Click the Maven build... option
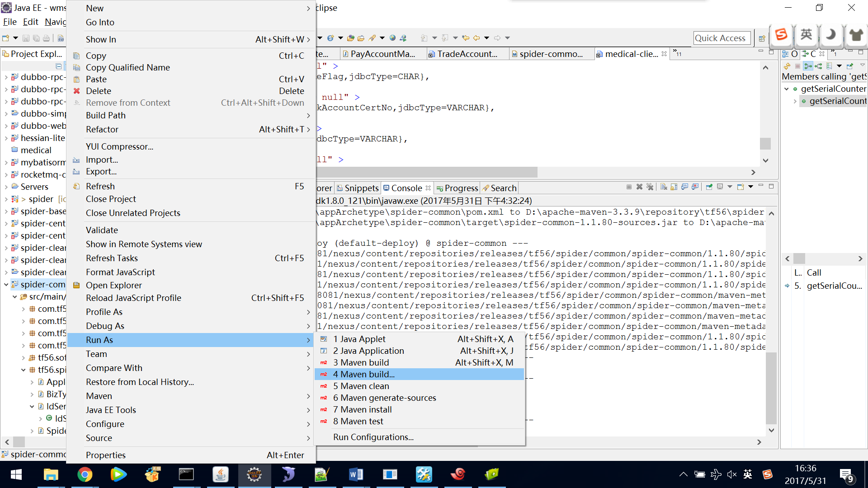868x488 pixels. 363,374
